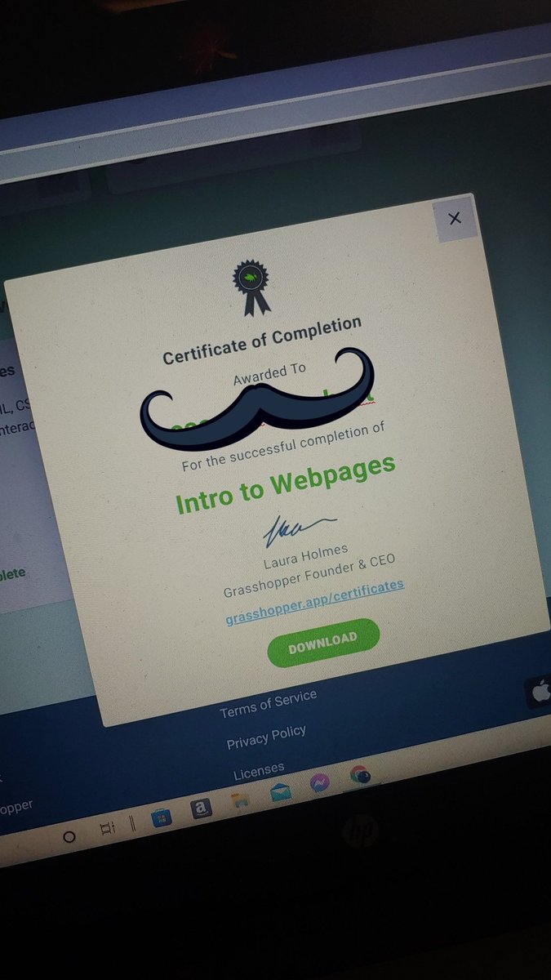Open the grasshopper.app/certificates link
The image size is (551, 980).
315,601
